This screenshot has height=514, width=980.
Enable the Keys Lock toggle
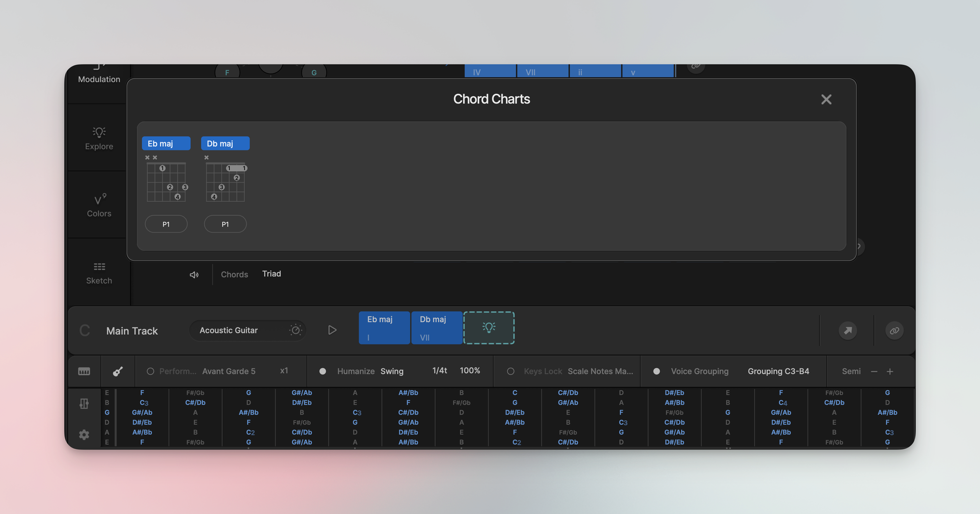pyautogui.click(x=511, y=371)
